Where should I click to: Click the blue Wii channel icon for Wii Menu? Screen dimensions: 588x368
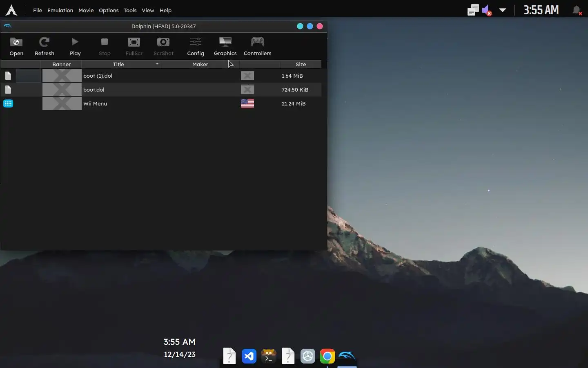(8, 103)
